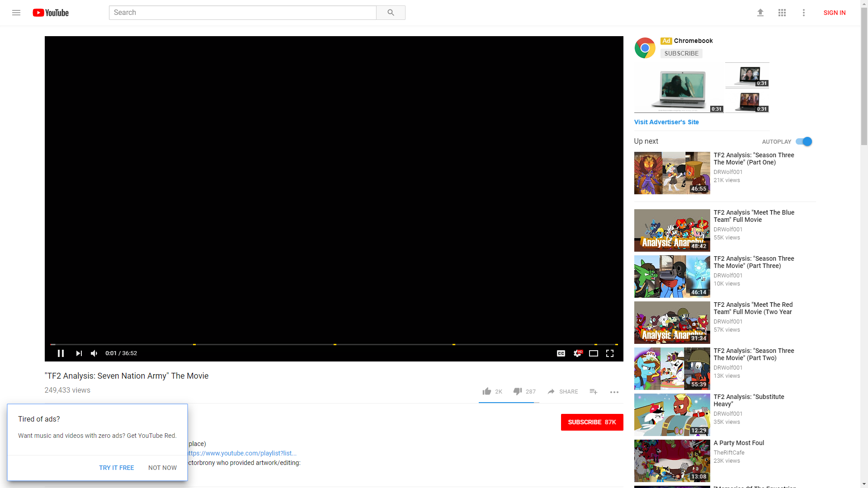Open the hamburger guide menu
This screenshot has width=868, height=488.
pyautogui.click(x=16, y=13)
